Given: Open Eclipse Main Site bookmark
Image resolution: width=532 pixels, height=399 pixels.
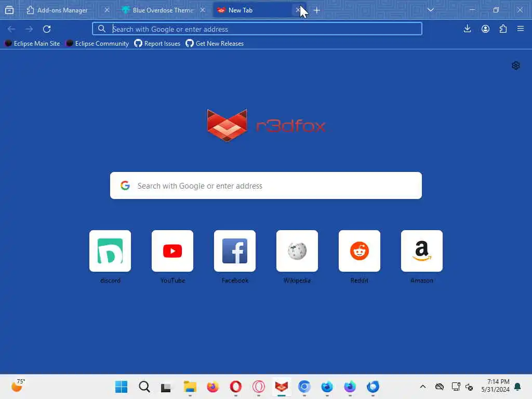Looking at the screenshot, I should pyautogui.click(x=32, y=44).
